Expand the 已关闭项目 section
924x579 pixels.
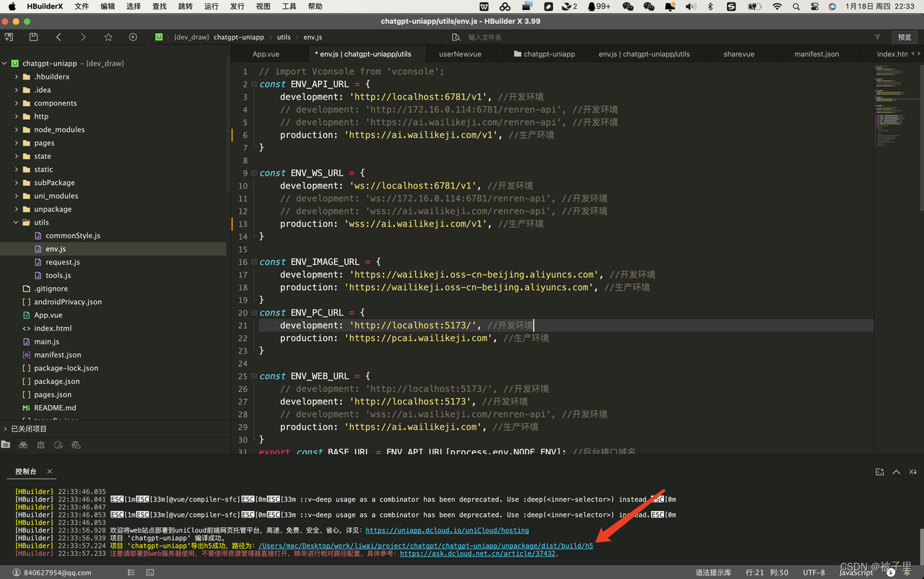[x=5, y=429]
